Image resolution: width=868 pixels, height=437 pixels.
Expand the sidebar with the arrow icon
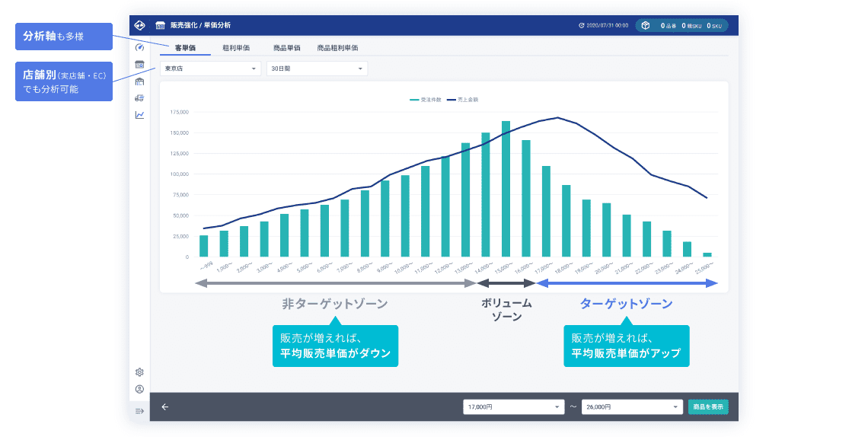(x=139, y=411)
